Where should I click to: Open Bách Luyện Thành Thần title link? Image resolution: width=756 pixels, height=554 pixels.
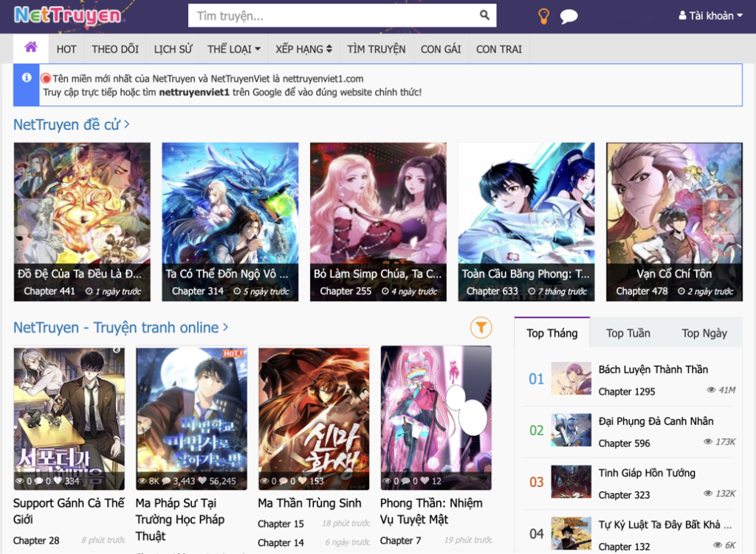click(x=653, y=370)
